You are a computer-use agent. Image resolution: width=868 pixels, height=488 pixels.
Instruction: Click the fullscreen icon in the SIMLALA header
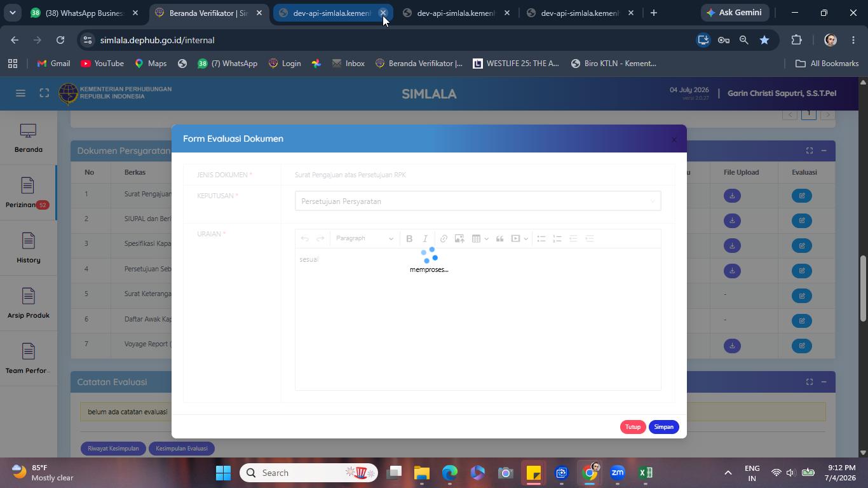click(44, 93)
